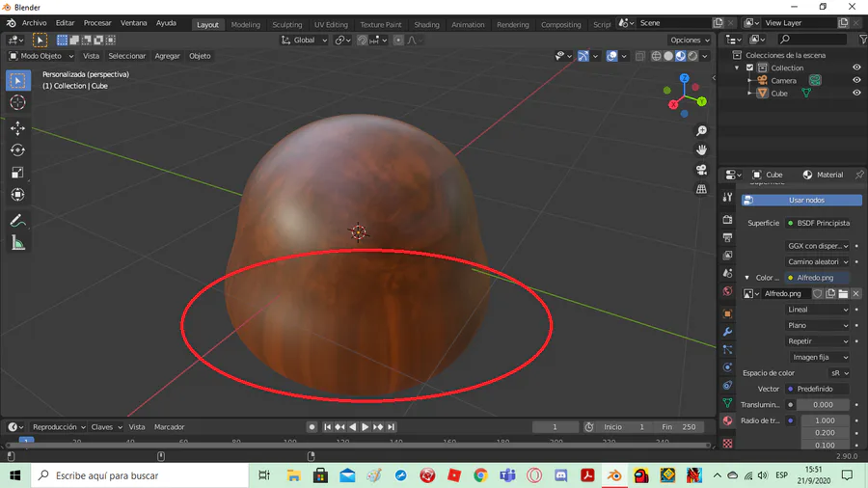Toggle visibility eye of Collection

pyautogui.click(x=856, y=68)
